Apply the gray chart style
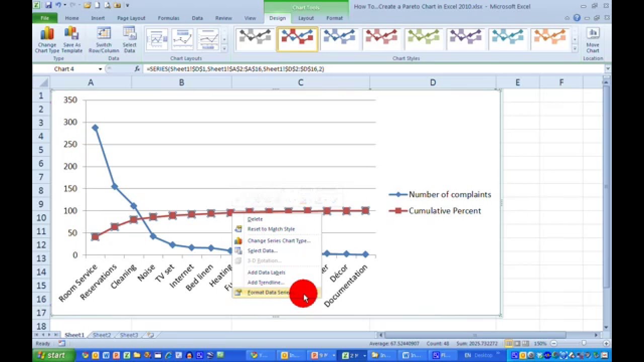The height and width of the screenshot is (362, 644). coord(255,39)
